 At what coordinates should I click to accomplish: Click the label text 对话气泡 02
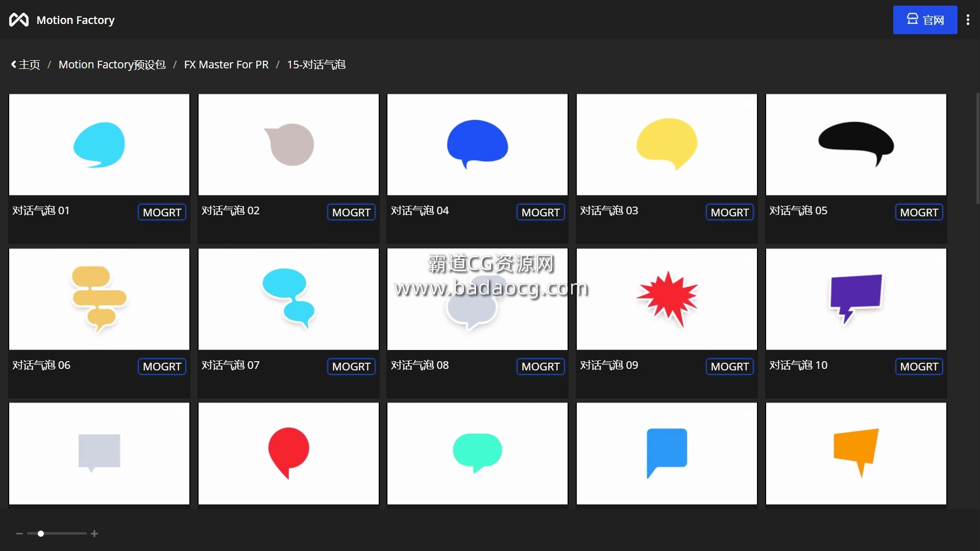click(x=230, y=211)
